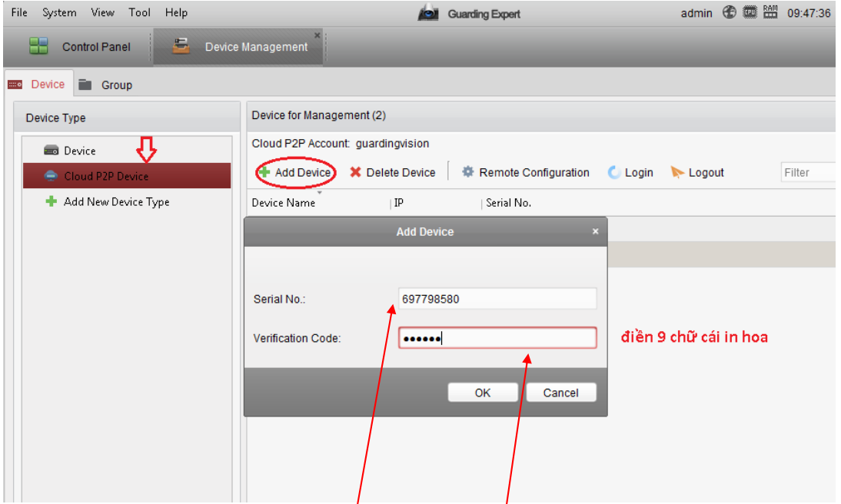Image resolution: width=841 pixels, height=504 pixels.
Task: Click the red Device tab icon
Action: (x=15, y=85)
